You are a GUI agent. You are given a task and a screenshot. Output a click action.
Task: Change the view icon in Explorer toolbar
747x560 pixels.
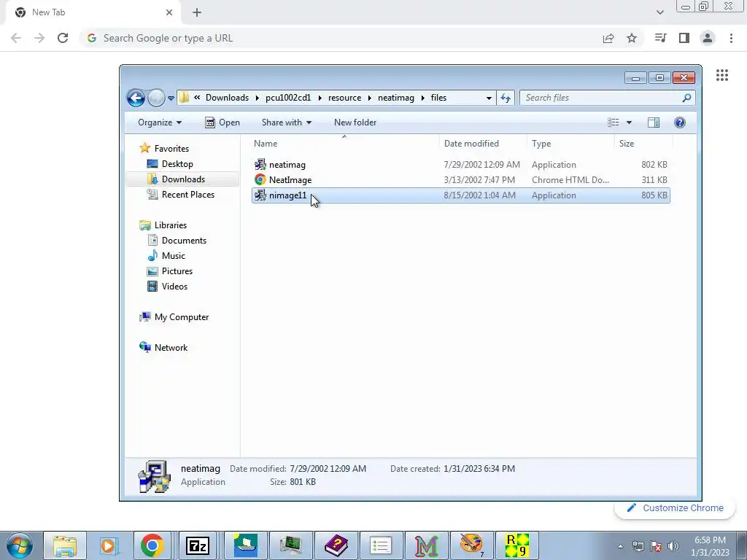[613, 122]
